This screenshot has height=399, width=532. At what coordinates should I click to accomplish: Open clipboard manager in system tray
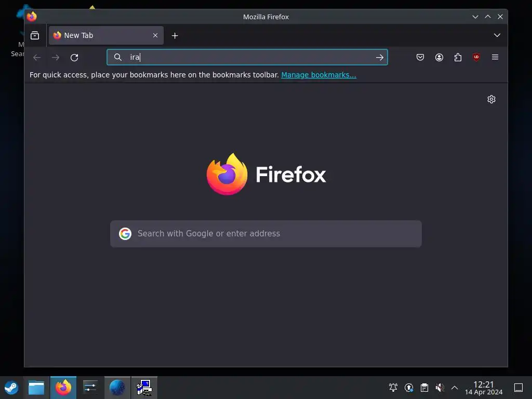pos(424,388)
